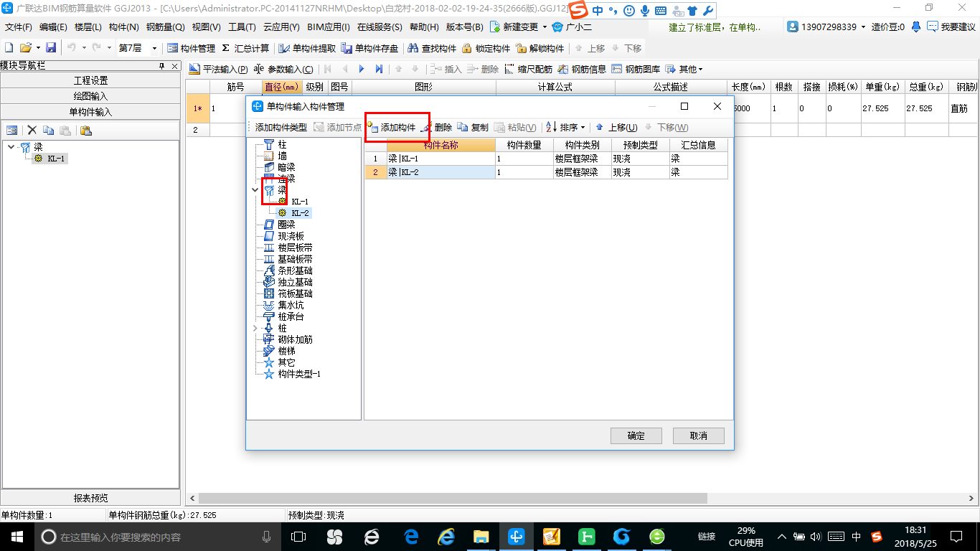
Task: Click notification bell icon
Action: (916, 27)
